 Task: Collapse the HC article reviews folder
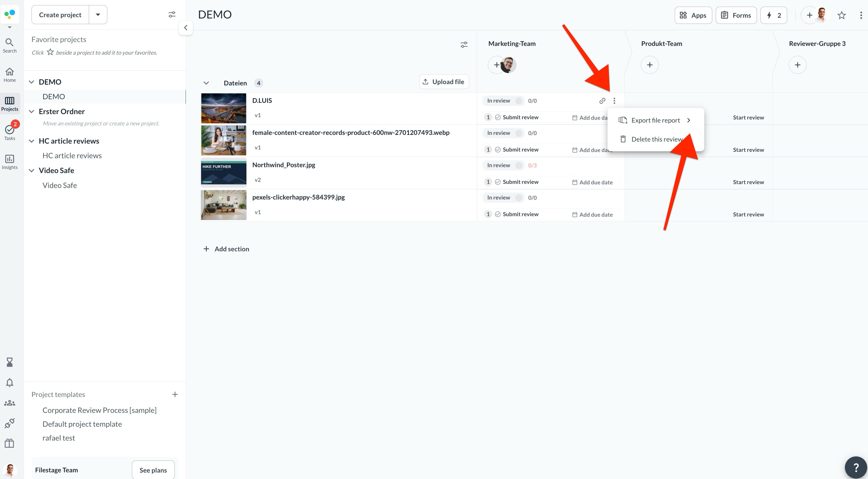pos(31,141)
